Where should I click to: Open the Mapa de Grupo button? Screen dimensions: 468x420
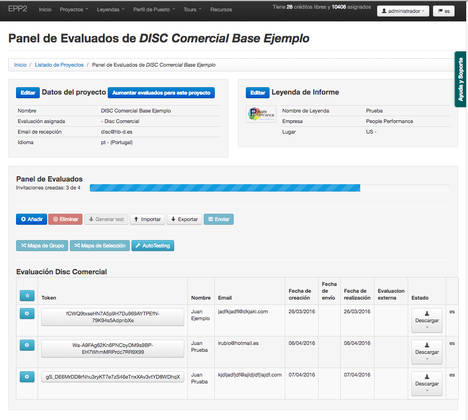pyautogui.click(x=42, y=246)
